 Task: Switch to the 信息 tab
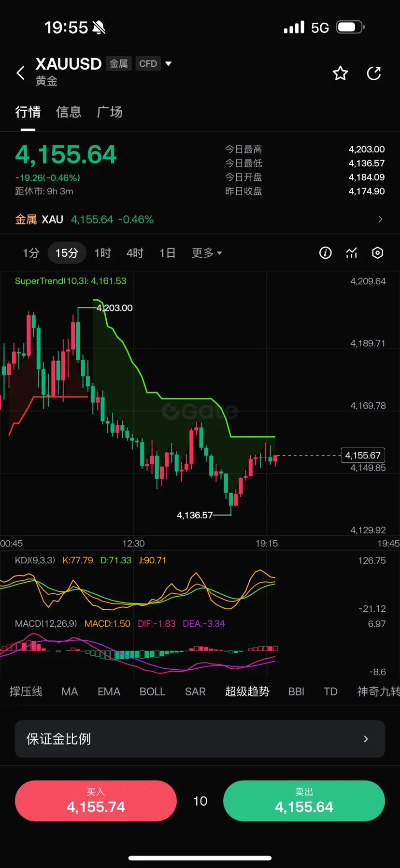tap(69, 112)
